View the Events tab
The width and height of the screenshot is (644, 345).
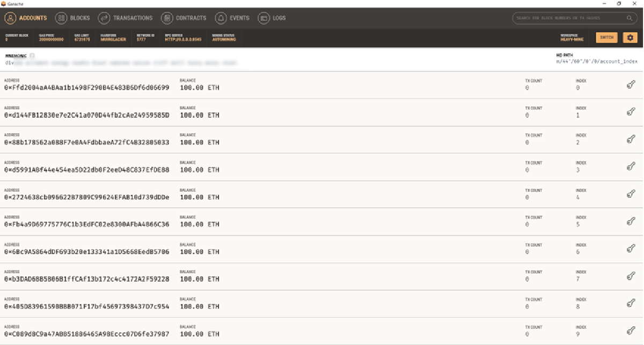point(232,18)
